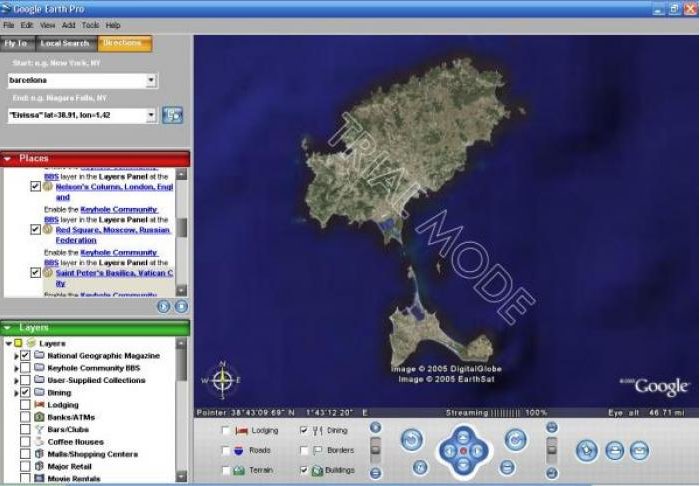The height and width of the screenshot is (486, 700).
Task: Open Red Square, Moscow link
Action: (113, 235)
